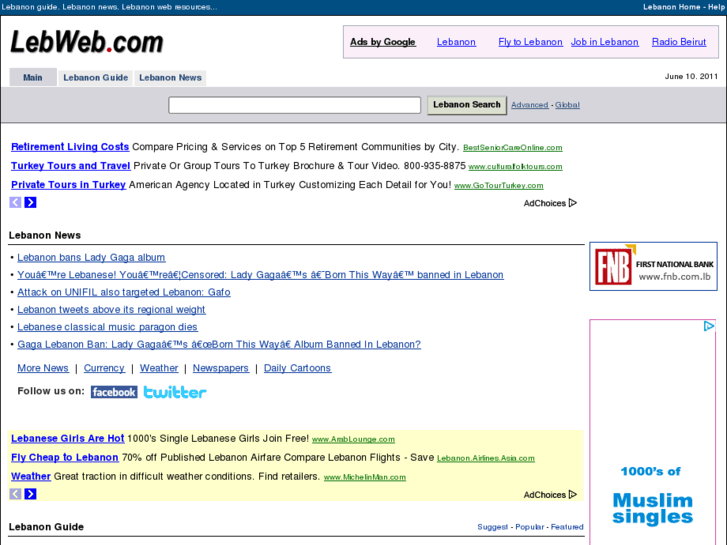This screenshot has width=727, height=545.
Task: Visit Lebanon.Airlines.Asia.com link
Action: tap(485, 458)
